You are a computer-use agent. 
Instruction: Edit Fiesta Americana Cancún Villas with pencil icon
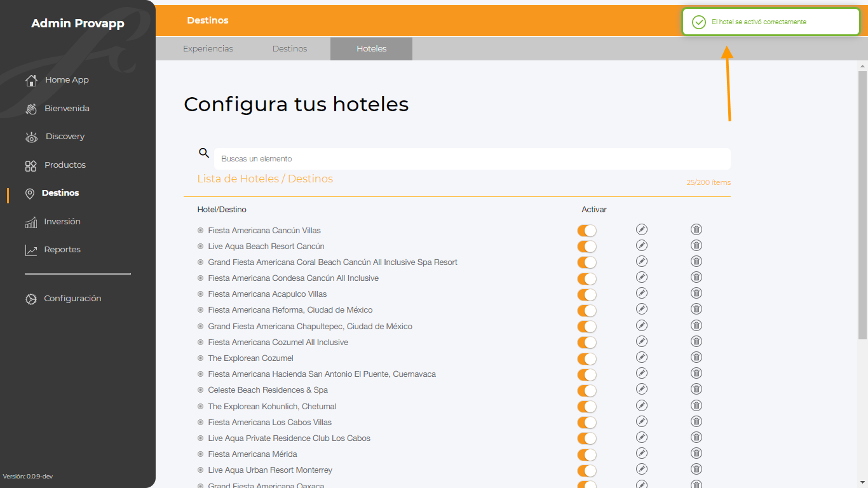[x=642, y=229]
